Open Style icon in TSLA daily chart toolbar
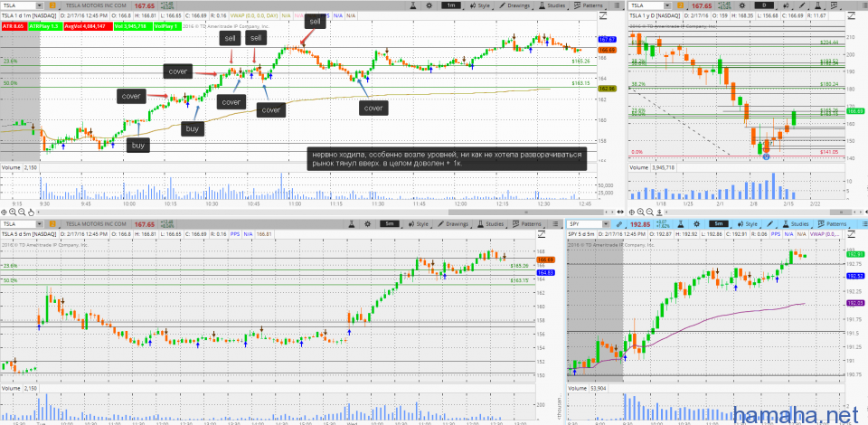Viewport: 868px width, 425px height. 786,5
